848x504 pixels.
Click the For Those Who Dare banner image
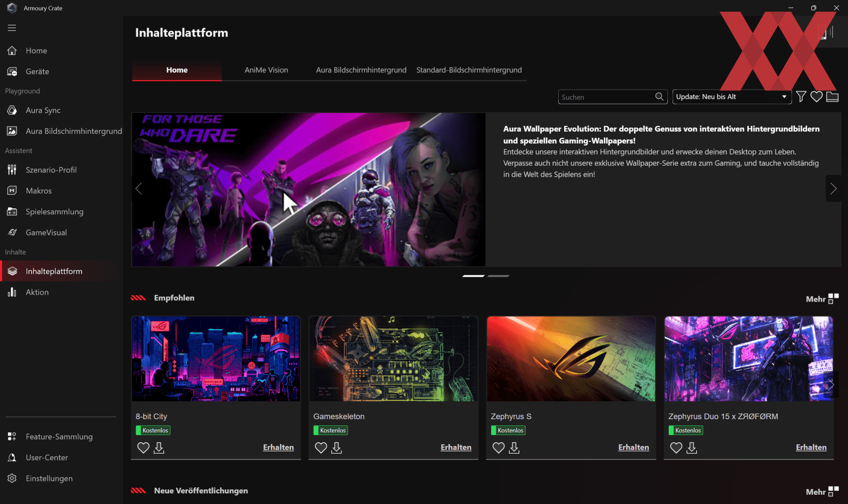[308, 189]
